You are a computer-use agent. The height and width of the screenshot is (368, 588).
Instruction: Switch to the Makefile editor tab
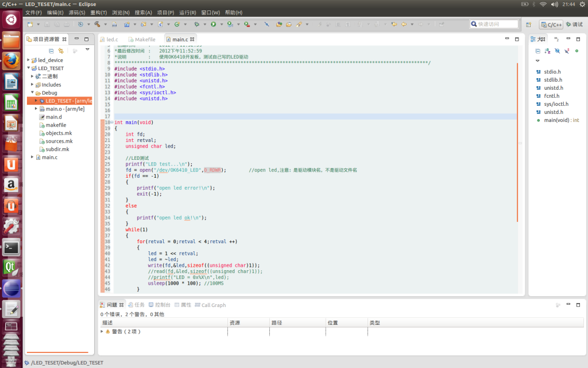pyautogui.click(x=145, y=39)
